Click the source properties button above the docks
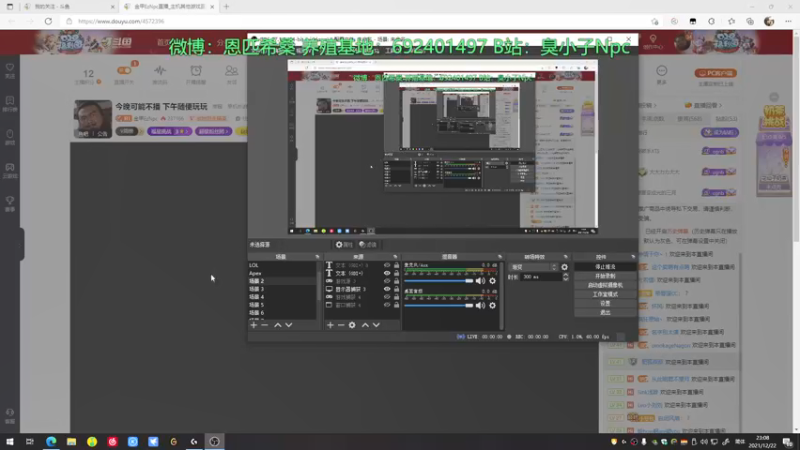The width and height of the screenshot is (800, 450). coord(344,245)
